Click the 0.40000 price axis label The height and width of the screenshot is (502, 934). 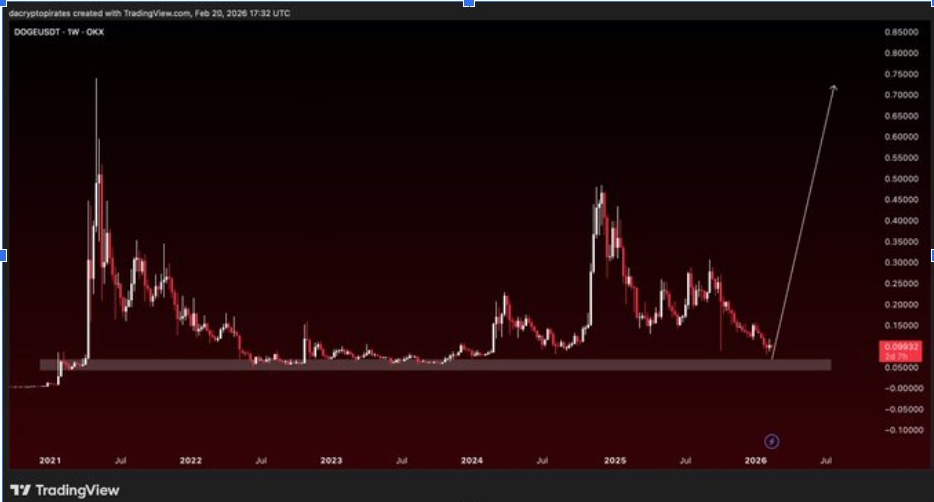click(901, 221)
